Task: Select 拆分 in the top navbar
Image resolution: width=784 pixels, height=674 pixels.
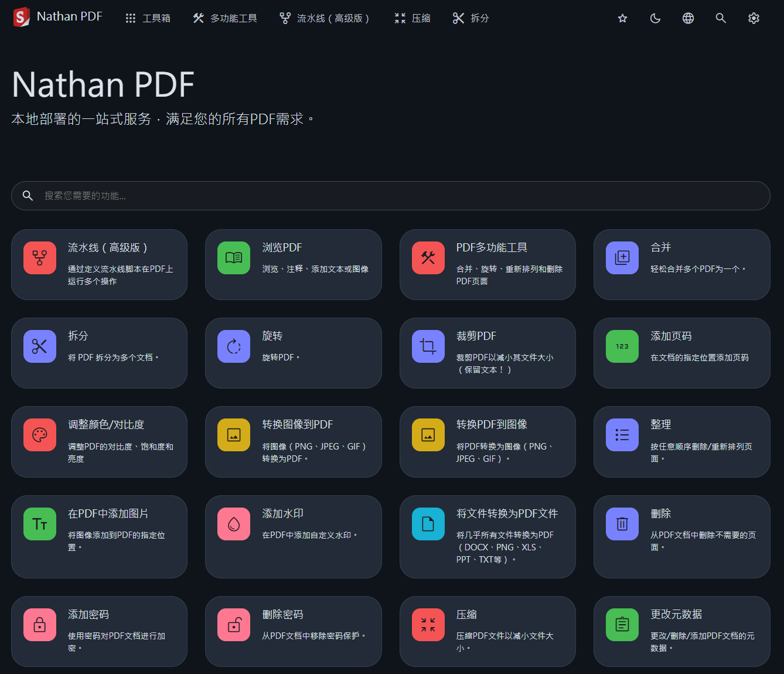Action: tap(471, 18)
